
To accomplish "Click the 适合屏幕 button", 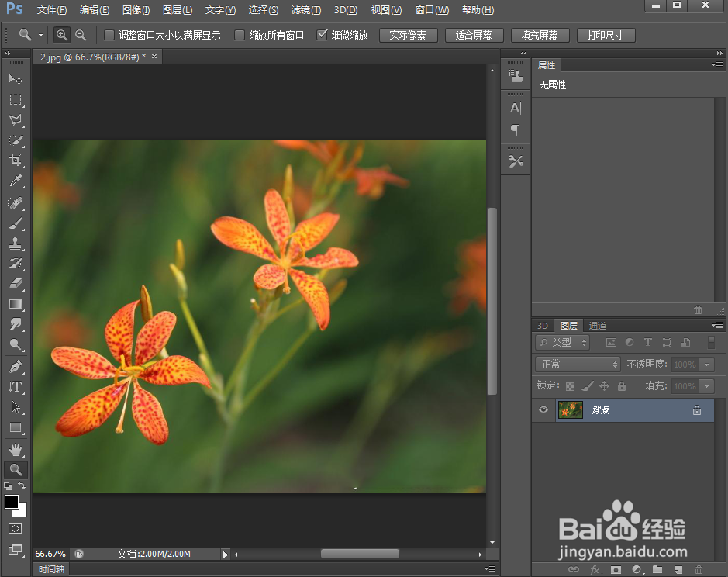I will click(474, 35).
